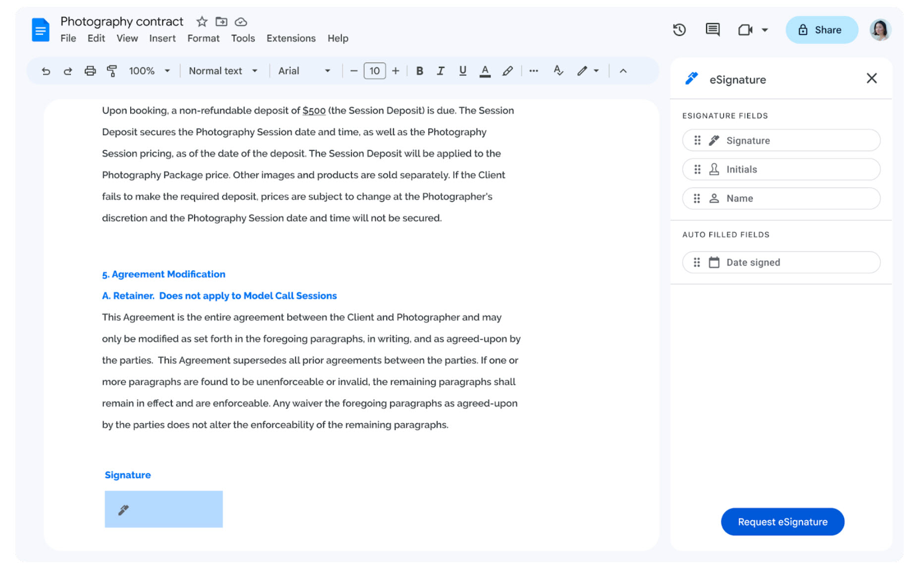Toggle italic formatting
The image size is (924, 565).
pos(440,71)
